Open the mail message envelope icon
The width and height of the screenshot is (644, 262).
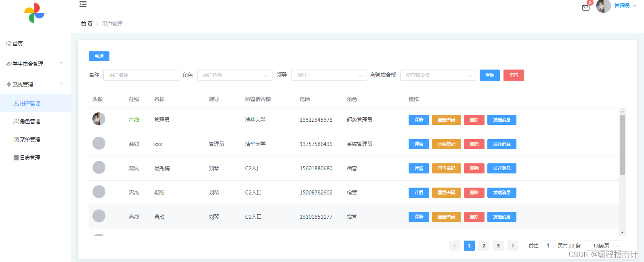click(x=586, y=8)
